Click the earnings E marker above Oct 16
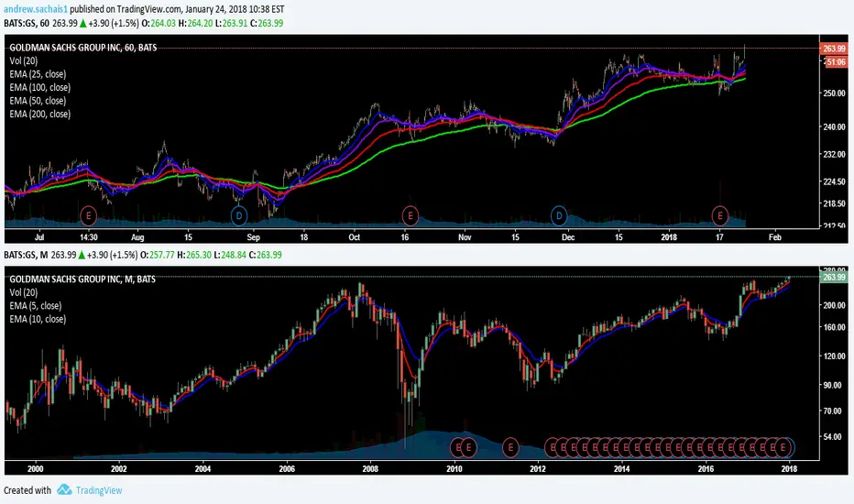Screen dimensions: 854x504 [410, 215]
